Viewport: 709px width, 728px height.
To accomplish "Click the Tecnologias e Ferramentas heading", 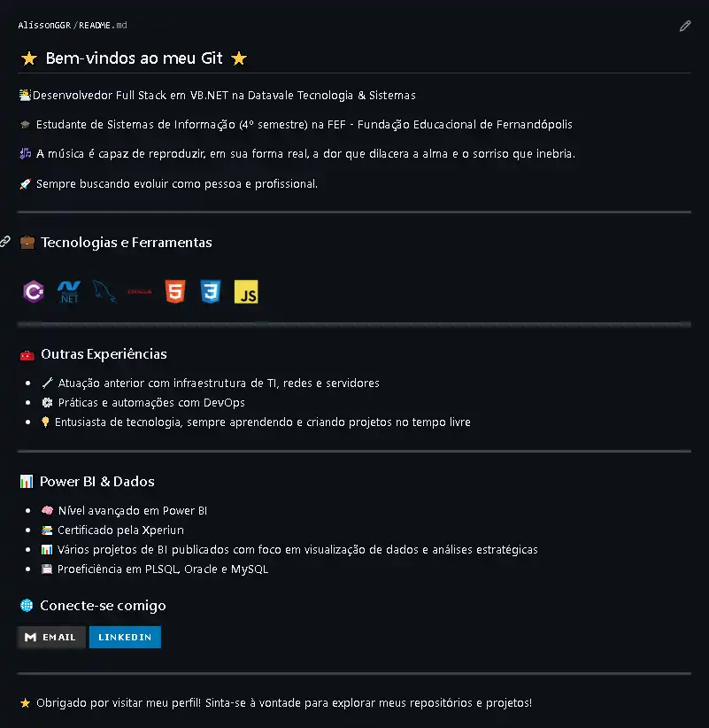I will [x=127, y=243].
